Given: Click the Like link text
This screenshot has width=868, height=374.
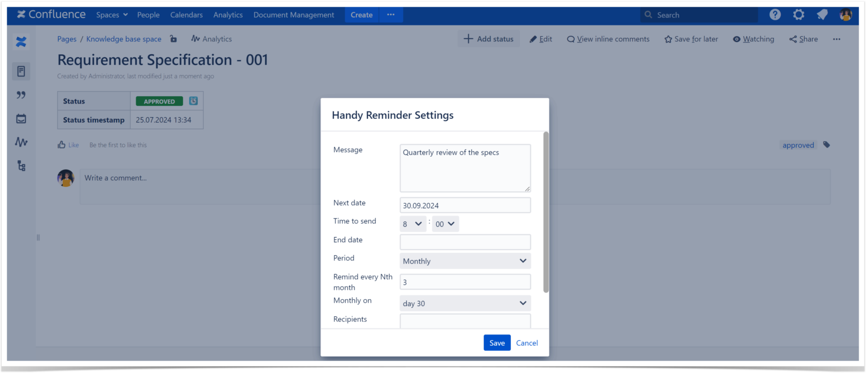Looking at the screenshot, I should click(73, 145).
